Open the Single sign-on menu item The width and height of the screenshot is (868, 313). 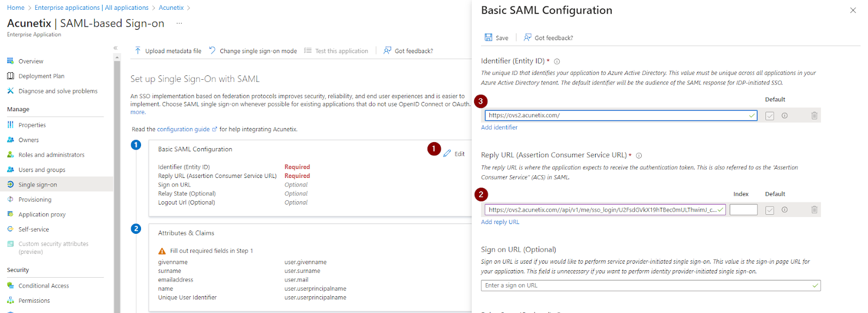tap(57, 184)
